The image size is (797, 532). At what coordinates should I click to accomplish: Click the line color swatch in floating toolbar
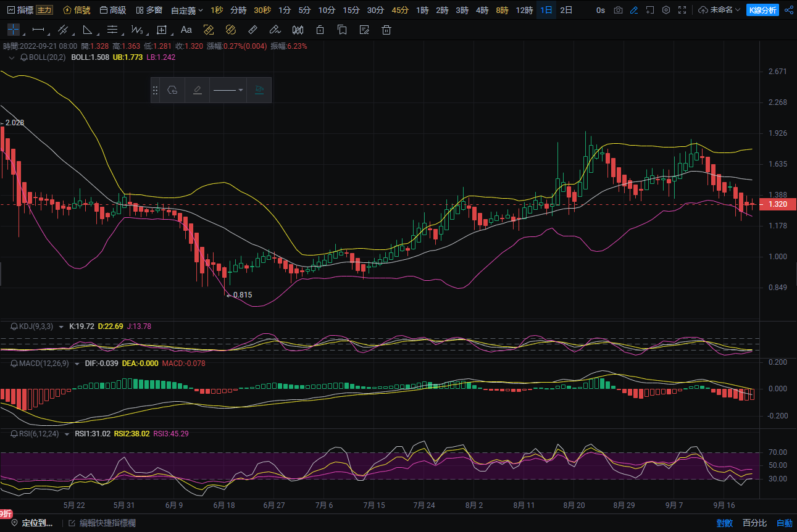197,90
